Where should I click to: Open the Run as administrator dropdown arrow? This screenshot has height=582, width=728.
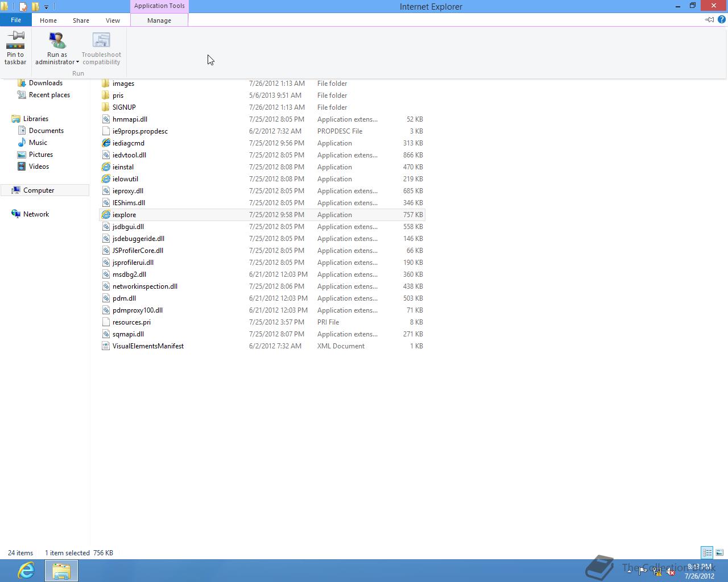pyautogui.click(x=77, y=63)
